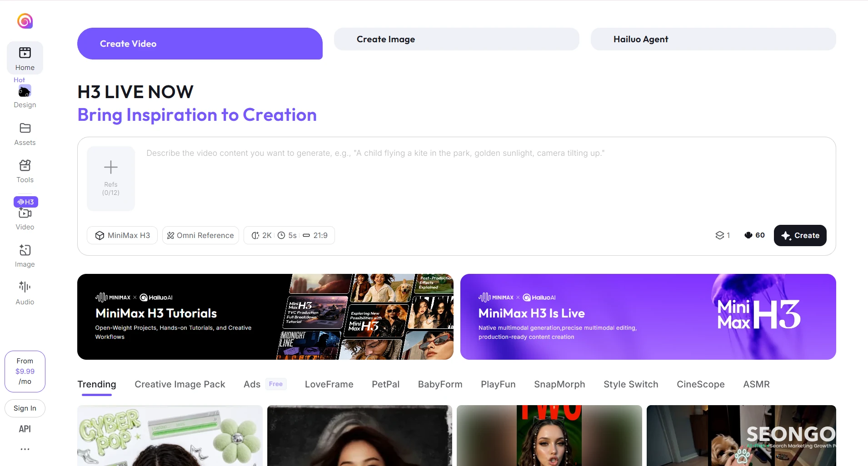Switch to the PlayFun tab

click(x=499, y=384)
